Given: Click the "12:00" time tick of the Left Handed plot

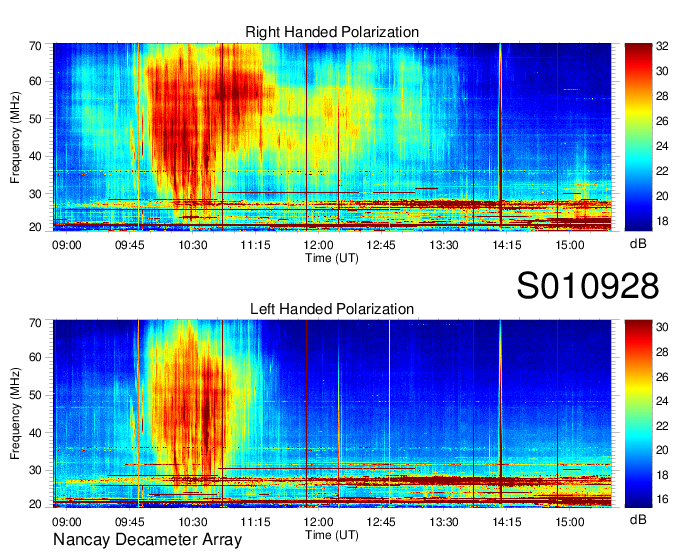Looking at the screenshot, I should coord(319,522).
